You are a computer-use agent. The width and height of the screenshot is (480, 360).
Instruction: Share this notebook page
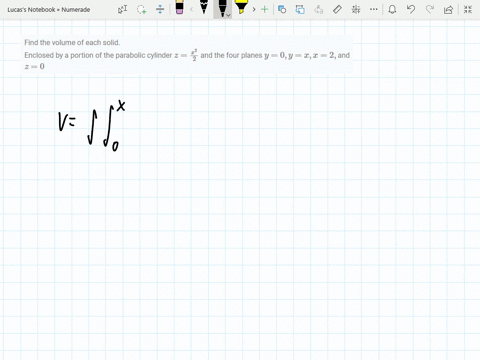click(449, 9)
